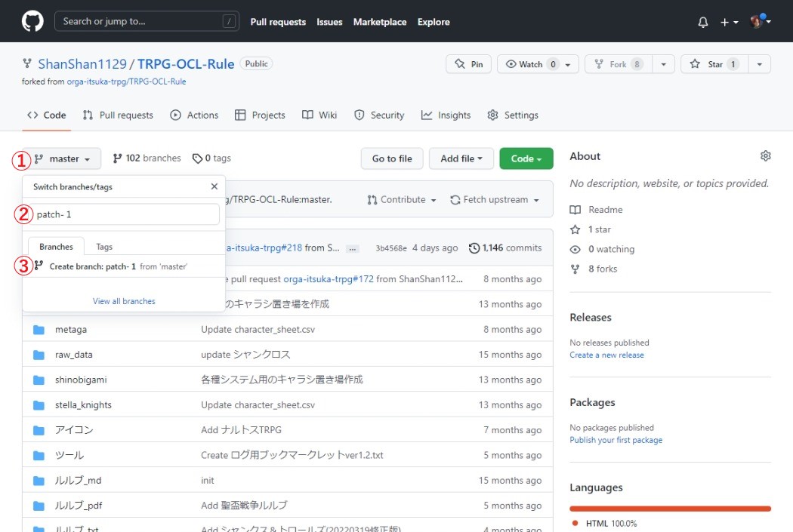Image resolution: width=793 pixels, height=532 pixels.
Task: View the 0 tags link
Action: click(x=212, y=158)
